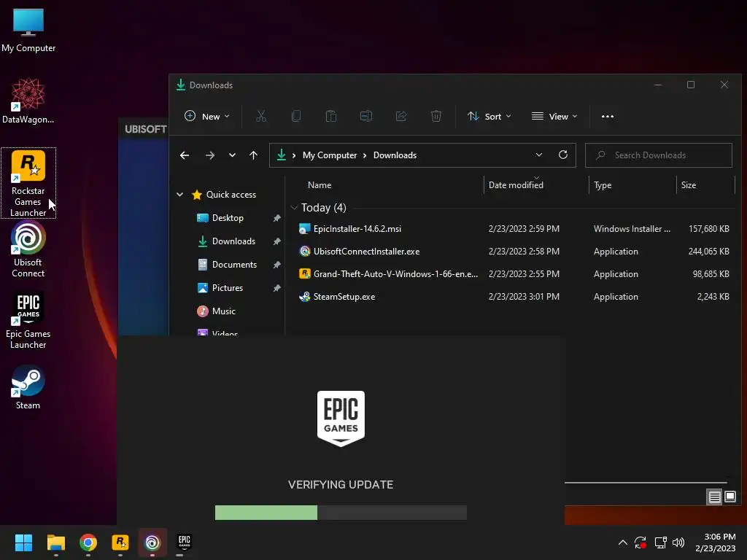The image size is (747, 560).
Task: Open My Computer desktop icon
Action: [28, 31]
